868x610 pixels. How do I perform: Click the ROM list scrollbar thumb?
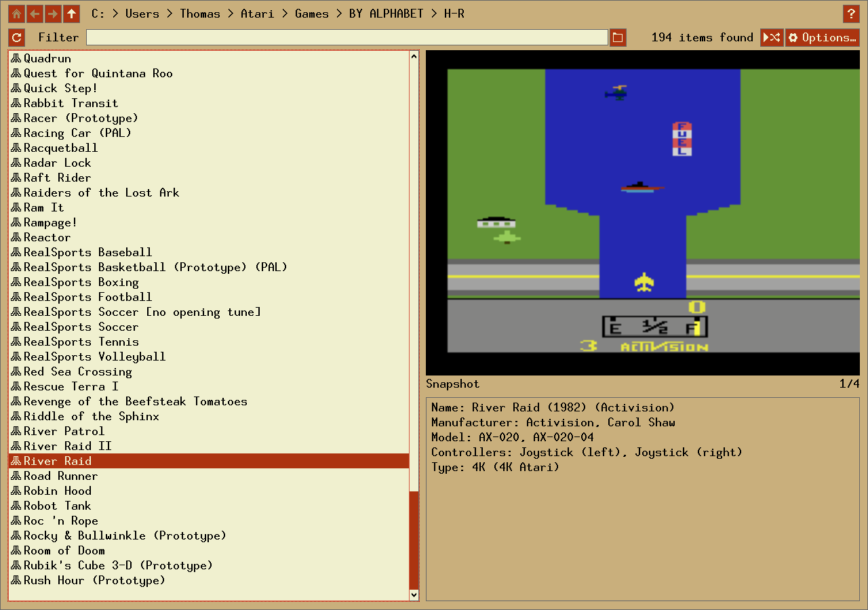point(414,540)
